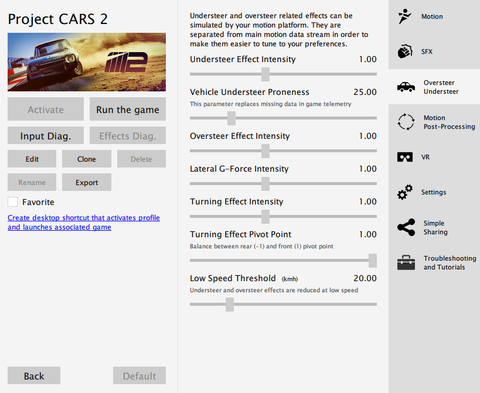Click Understeer Effect Intensity slider handle
The width and height of the screenshot is (480, 393).
click(265, 74)
